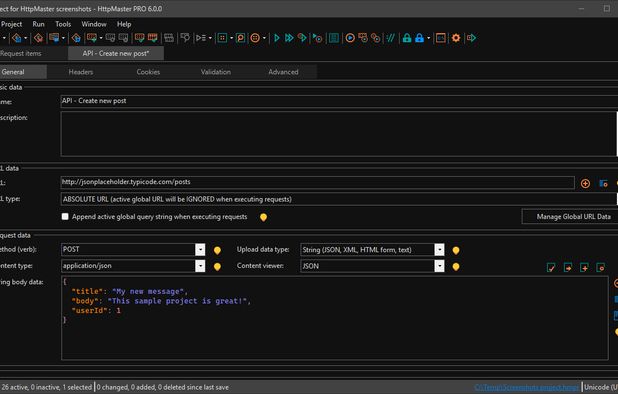Open the Window menu

pyautogui.click(x=94, y=24)
